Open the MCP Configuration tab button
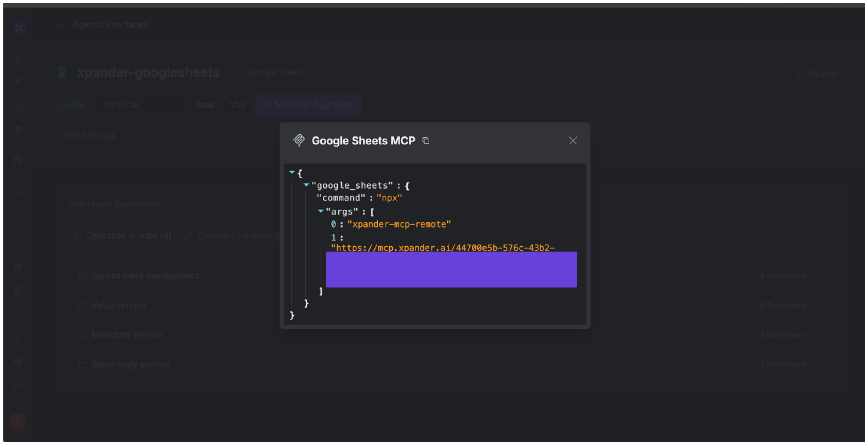 click(x=308, y=105)
